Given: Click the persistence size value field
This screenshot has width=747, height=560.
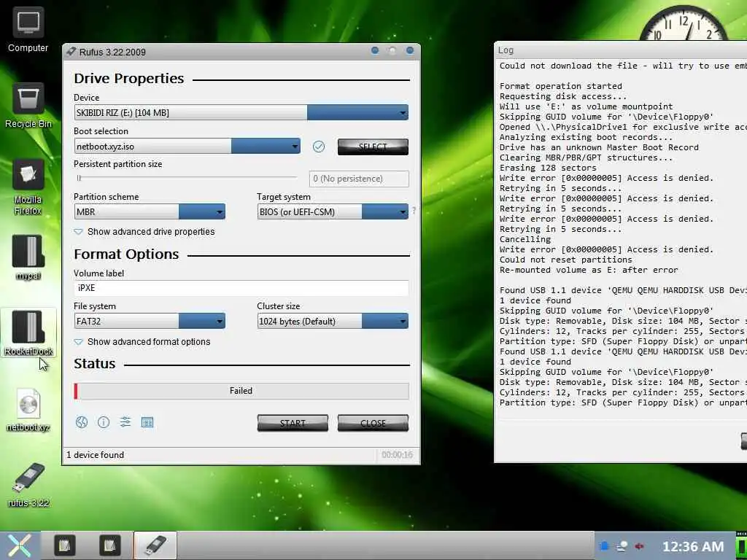Looking at the screenshot, I should (359, 179).
